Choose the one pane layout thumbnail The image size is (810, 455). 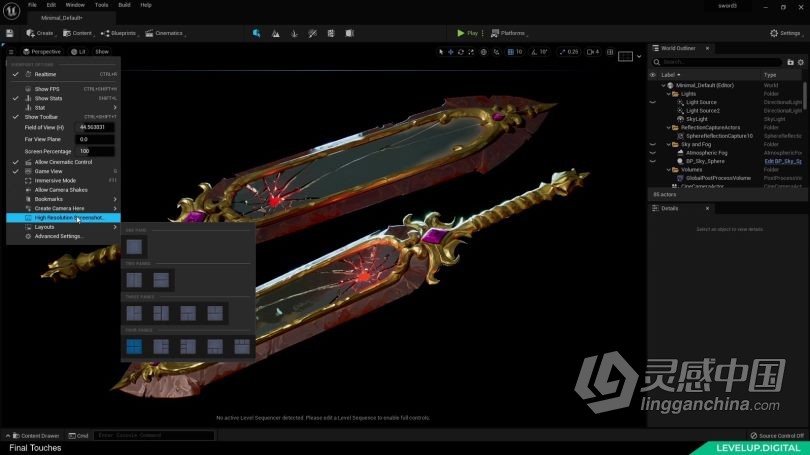pos(134,246)
